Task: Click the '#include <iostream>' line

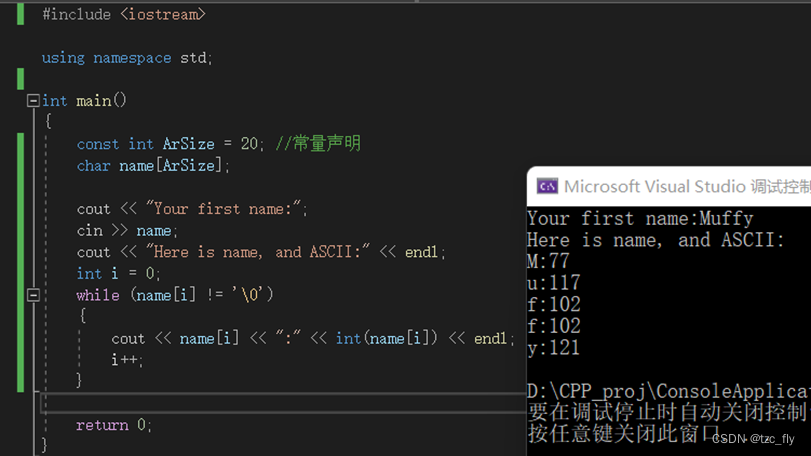Action: click(x=124, y=14)
